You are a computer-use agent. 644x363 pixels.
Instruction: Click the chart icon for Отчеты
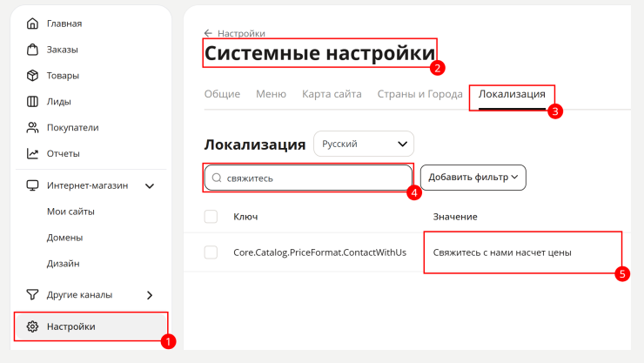[32, 153]
